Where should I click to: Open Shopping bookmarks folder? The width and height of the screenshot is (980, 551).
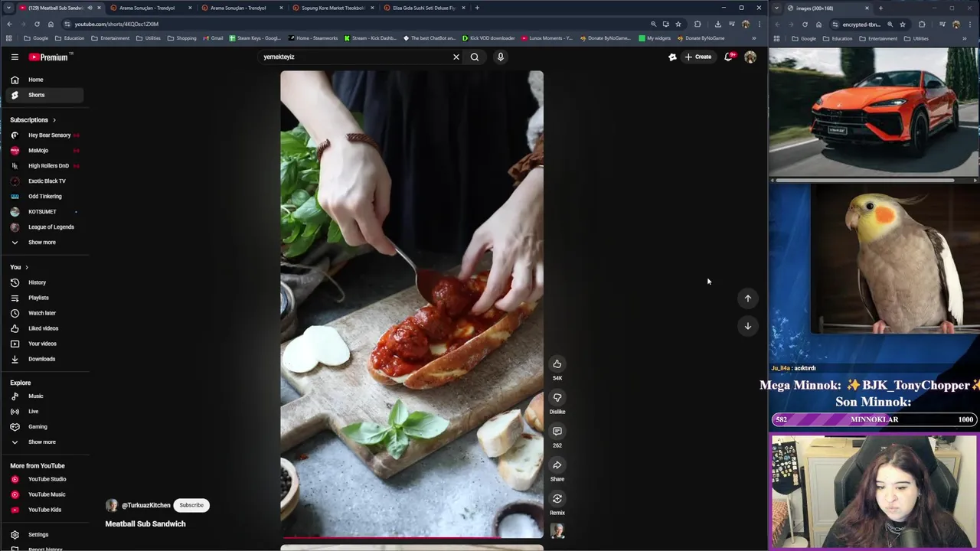tap(182, 38)
